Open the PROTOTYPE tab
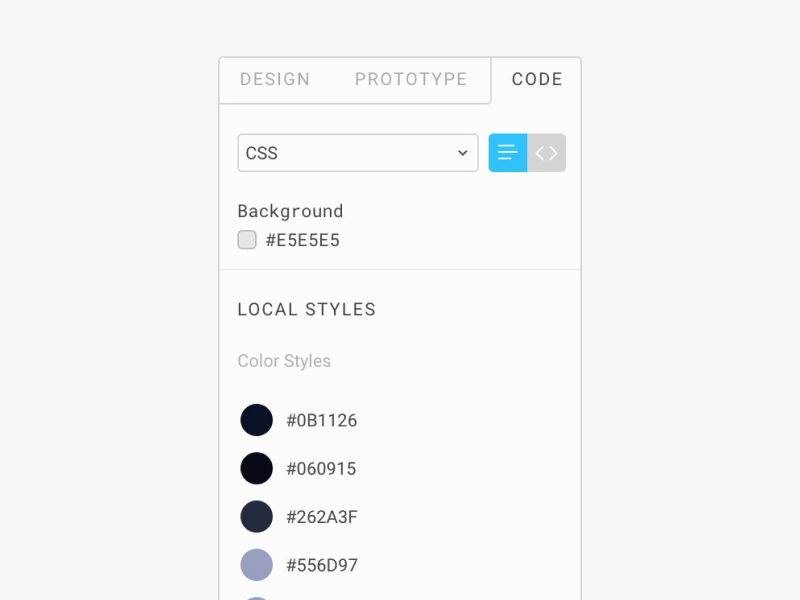The width and height of the screenshot is (800, 600). (x=410, y=79)
